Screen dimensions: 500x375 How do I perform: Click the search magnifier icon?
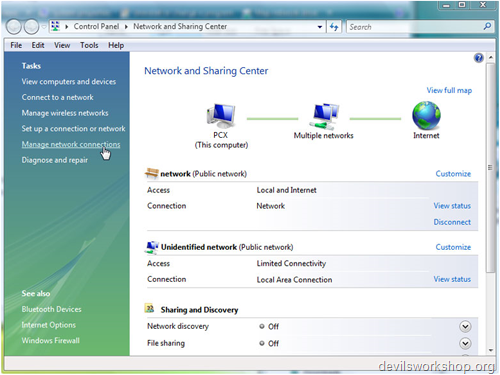(x=487, y=26)
